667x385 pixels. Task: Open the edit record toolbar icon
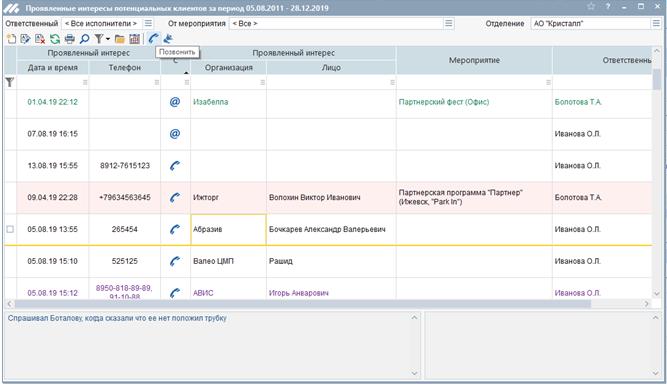coord(26,39)
